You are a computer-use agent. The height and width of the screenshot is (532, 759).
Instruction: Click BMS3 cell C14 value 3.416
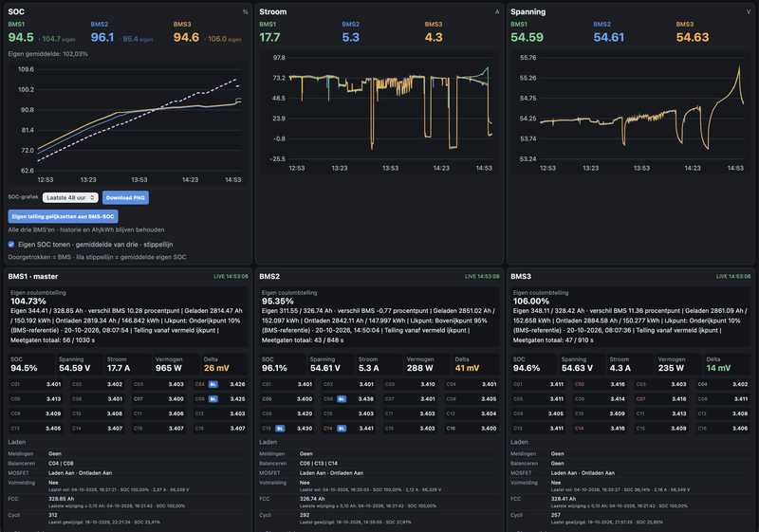618,428
